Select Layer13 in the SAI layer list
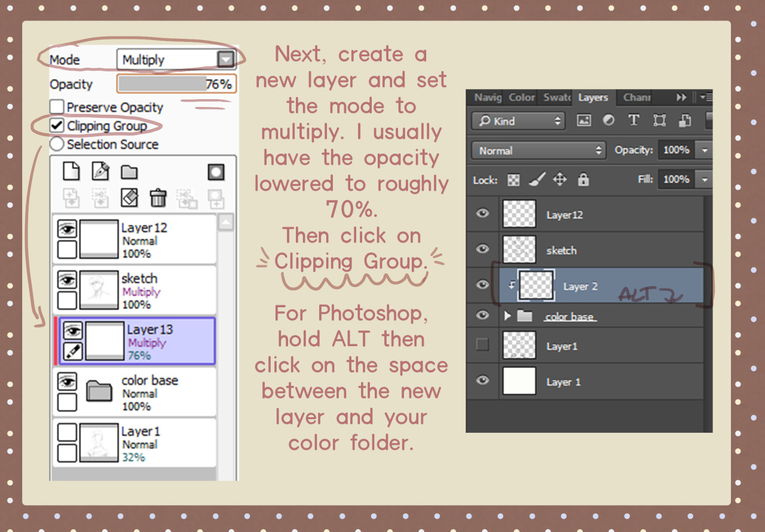 click(x=149, y=341)
